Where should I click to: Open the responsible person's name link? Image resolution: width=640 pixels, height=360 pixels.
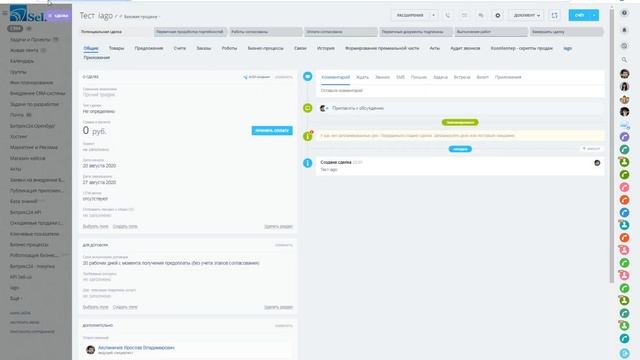click(136, 348)
